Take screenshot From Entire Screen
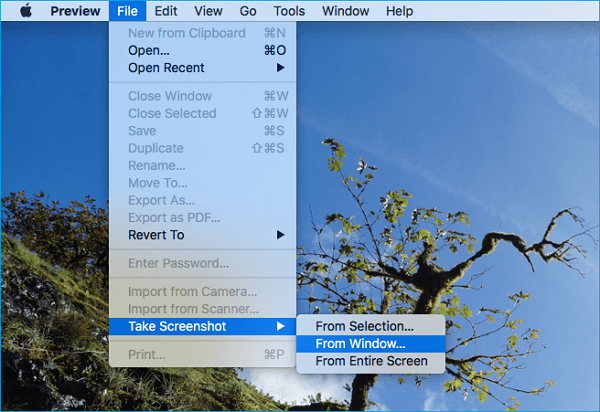 [370, 361]
